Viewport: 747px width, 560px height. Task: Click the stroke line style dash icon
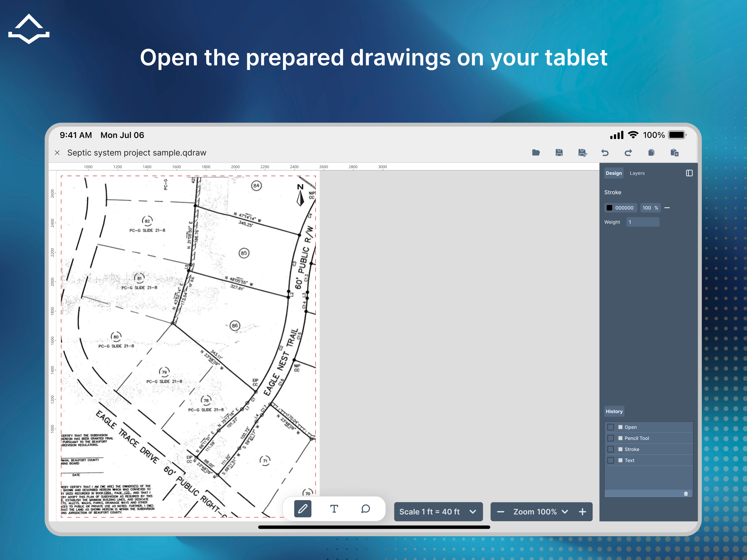tap(667, 208)
